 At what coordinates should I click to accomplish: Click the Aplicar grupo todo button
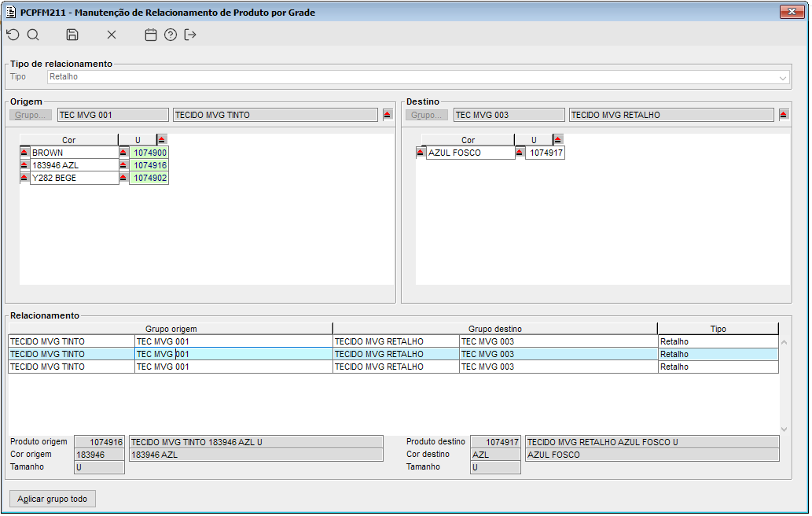click(x=53, y=499)
